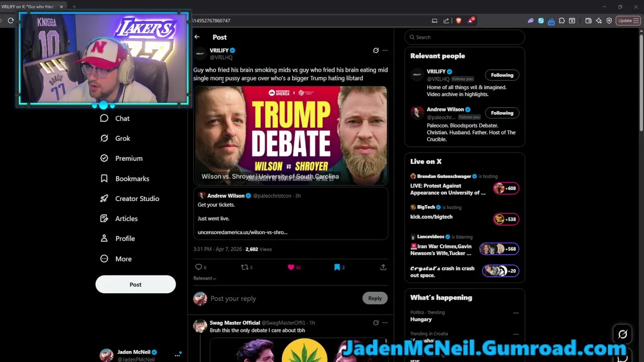Screen dimensions: 644x362
Task: Click the Grok sidebar icon
Action: (x=104, y=138)
